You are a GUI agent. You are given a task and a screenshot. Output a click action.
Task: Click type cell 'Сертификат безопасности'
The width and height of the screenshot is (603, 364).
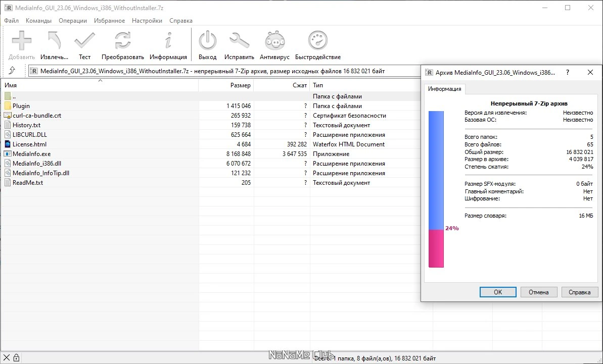click(349, 115)
